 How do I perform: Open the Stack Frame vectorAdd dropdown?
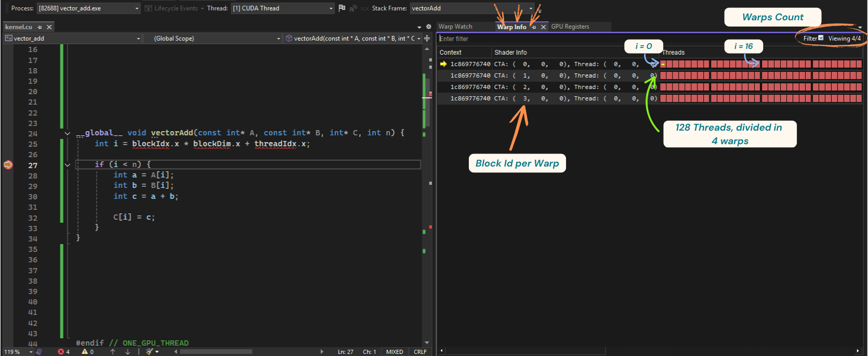point(472,8)
